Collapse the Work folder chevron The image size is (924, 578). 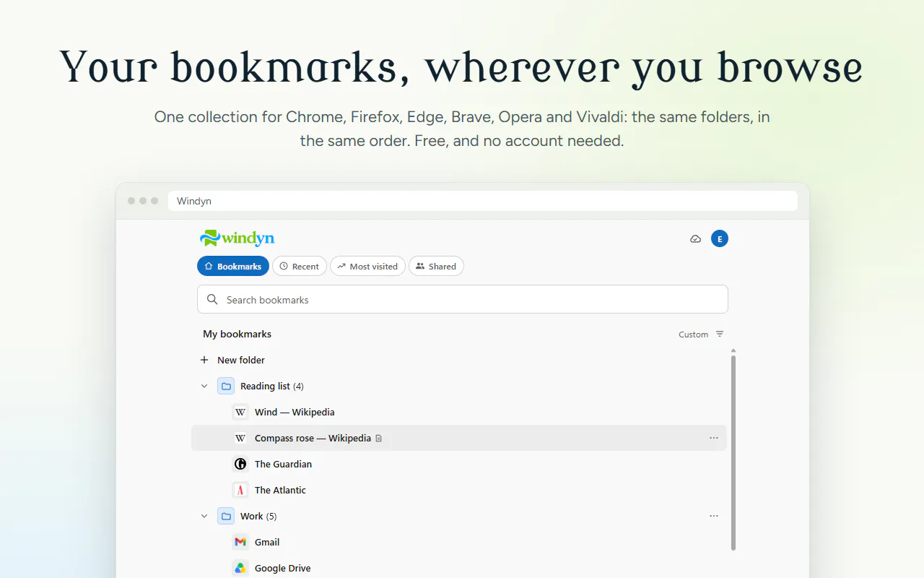204,516
